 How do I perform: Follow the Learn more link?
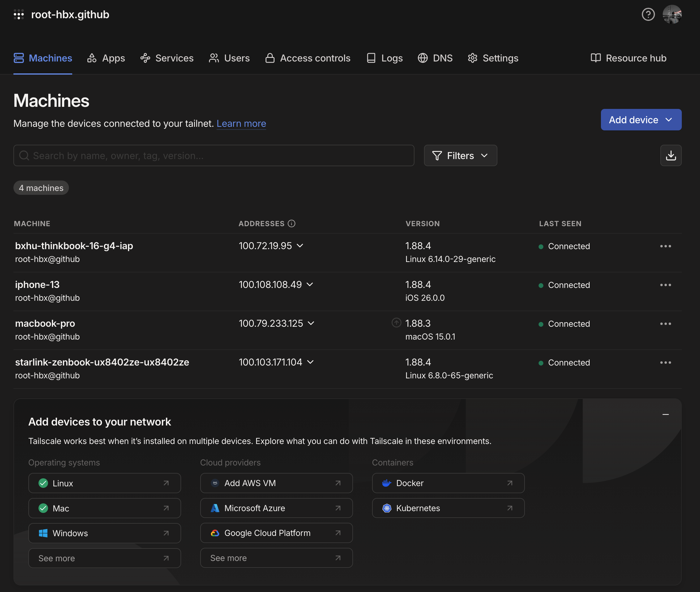[241, 124]
